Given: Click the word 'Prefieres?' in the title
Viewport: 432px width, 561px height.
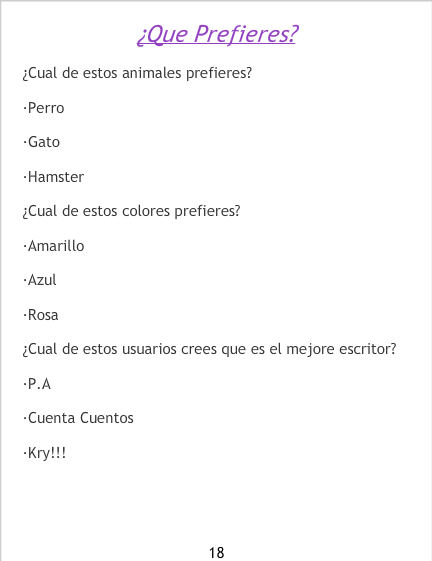Looking at the screenshot, I should click(x=246, y=35).
